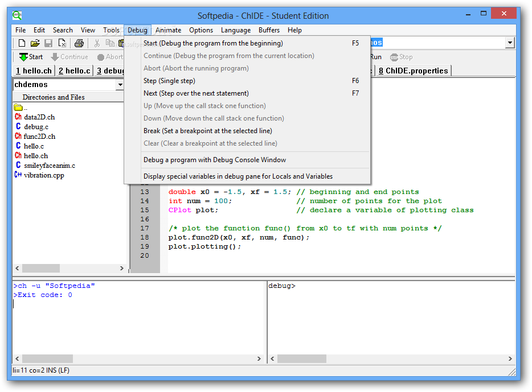Click the New file icon
Screen dimensions: 532x392
(x=22, y=43)
